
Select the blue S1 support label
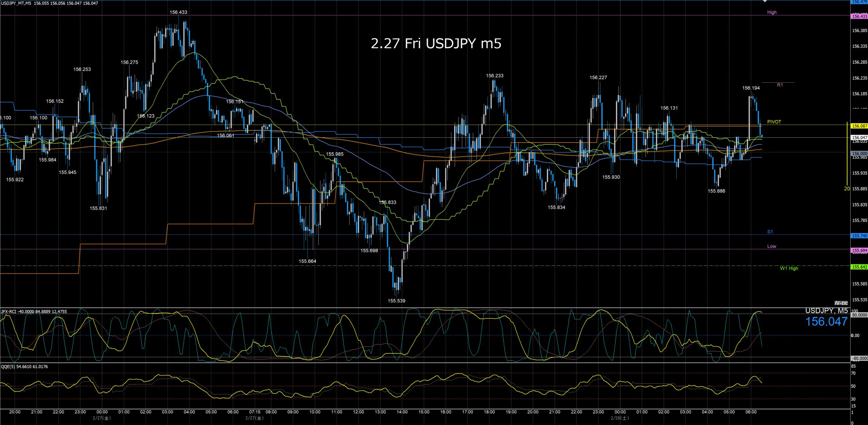[x=770, y=232]
